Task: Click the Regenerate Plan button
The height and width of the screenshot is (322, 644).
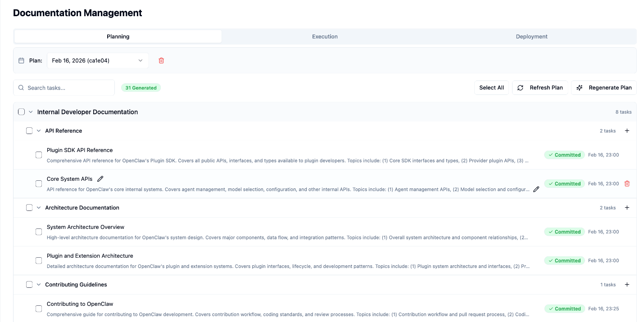Action: point(603,88)
